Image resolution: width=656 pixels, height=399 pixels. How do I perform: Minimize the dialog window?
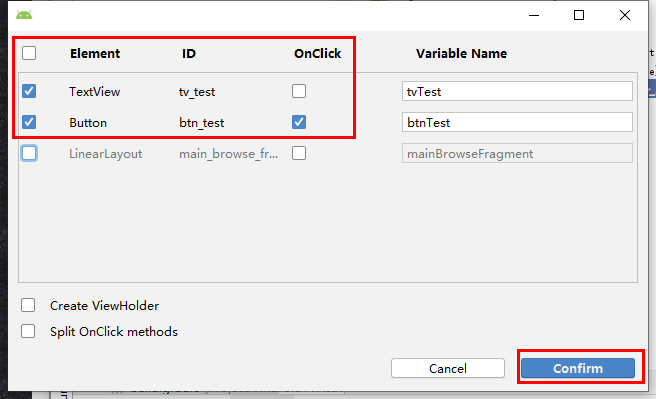coord(534,15)
